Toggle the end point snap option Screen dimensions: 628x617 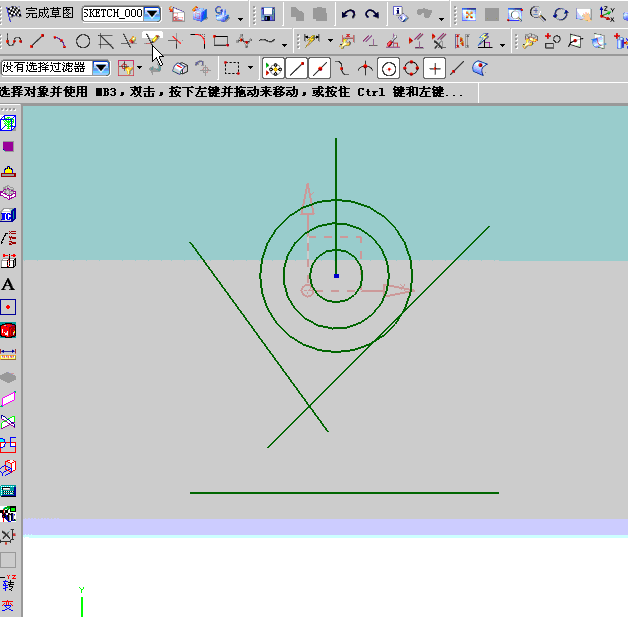(297, 68)
